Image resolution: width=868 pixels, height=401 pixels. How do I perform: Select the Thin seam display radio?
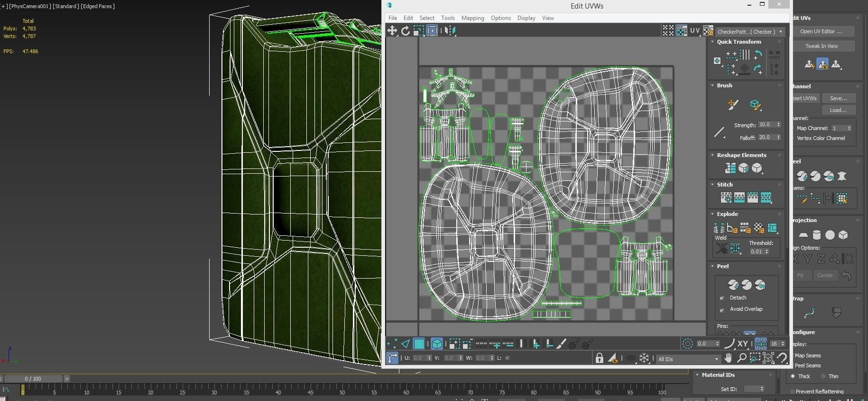pyautogui.click(x=823, y=376)
